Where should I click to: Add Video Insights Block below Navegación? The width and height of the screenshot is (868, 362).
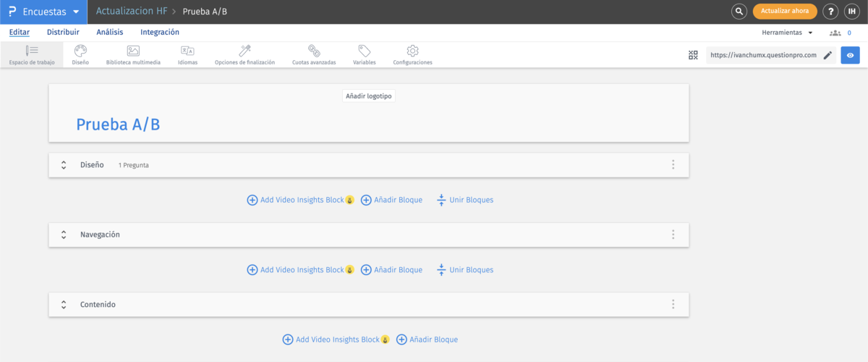click(300, 270)
